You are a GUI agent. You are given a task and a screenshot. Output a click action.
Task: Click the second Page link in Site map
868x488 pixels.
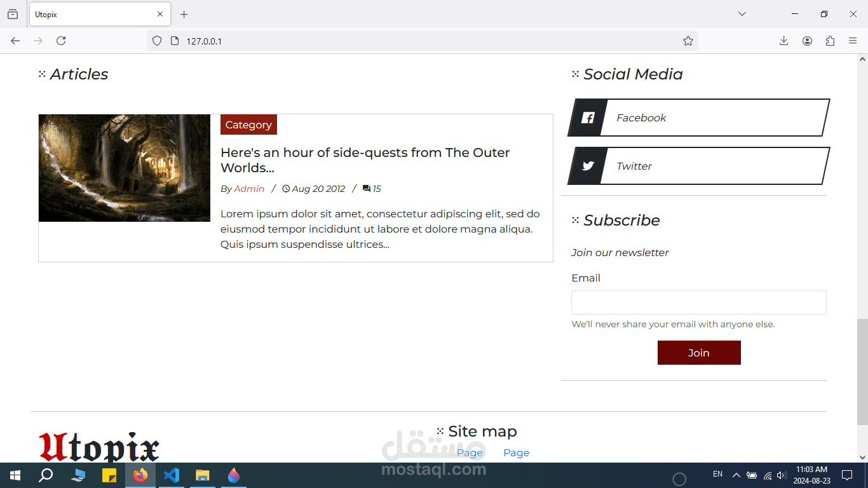516,452
